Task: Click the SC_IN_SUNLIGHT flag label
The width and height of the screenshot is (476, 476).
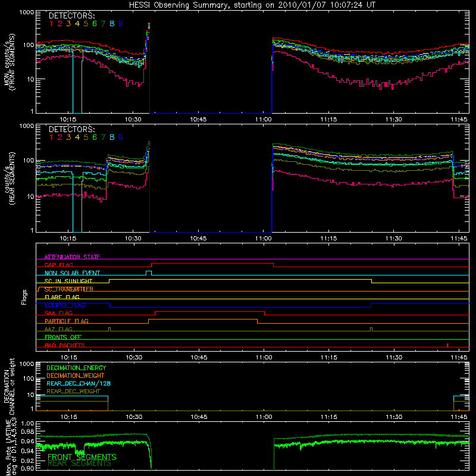Action: tap(68, 281)
